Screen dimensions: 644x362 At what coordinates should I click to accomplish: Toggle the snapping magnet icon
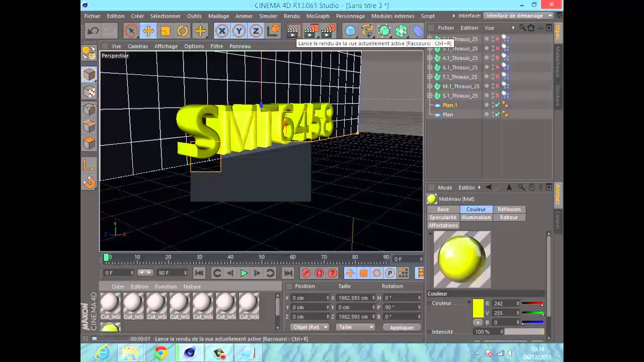[x=89, y=182]
